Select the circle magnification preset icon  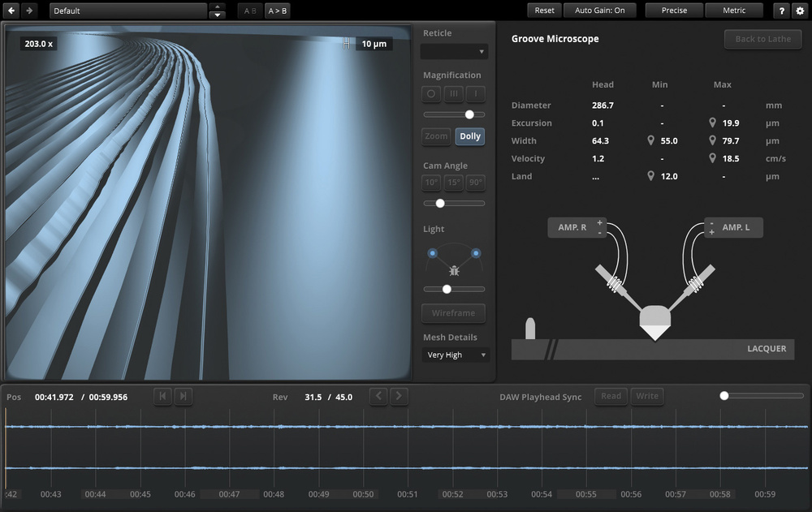(x=431, y=94)
